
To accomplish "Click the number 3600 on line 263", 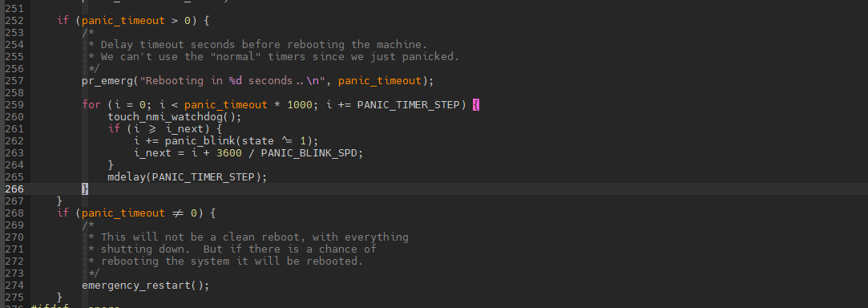I will click(229, 153).
